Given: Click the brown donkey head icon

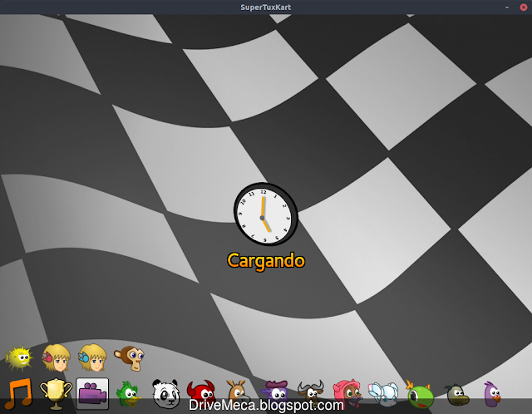Looking at the screenshot, I should [238, 394].
